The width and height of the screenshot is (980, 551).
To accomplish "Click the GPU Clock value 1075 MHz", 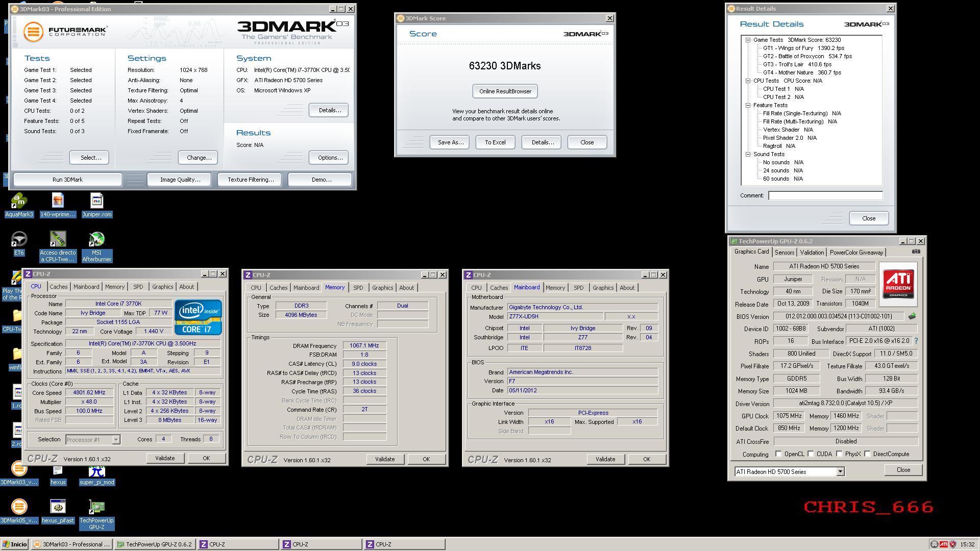I will click(789, 416).
